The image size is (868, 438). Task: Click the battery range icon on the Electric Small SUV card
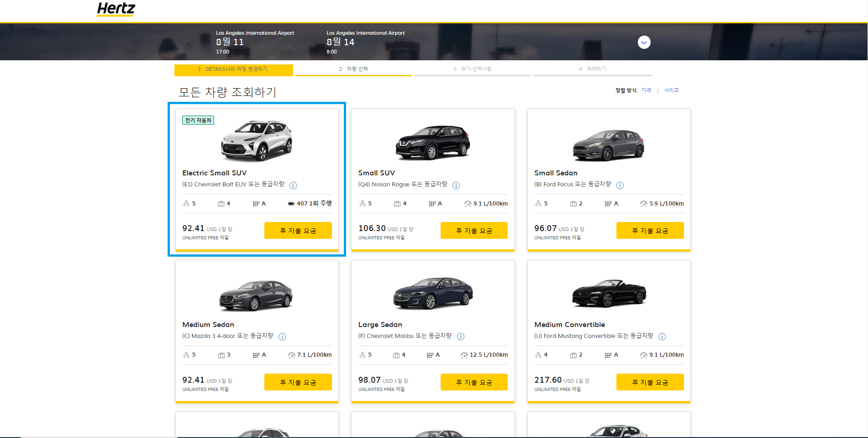[x=291, y=203]
